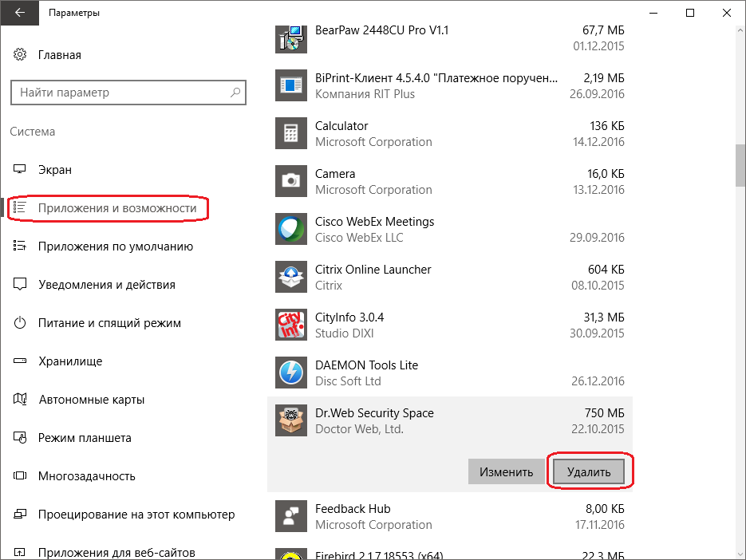Click the Doctor Web, Ltd. publisher text
This screenshot has width=746, height=560.
[359, 429]
